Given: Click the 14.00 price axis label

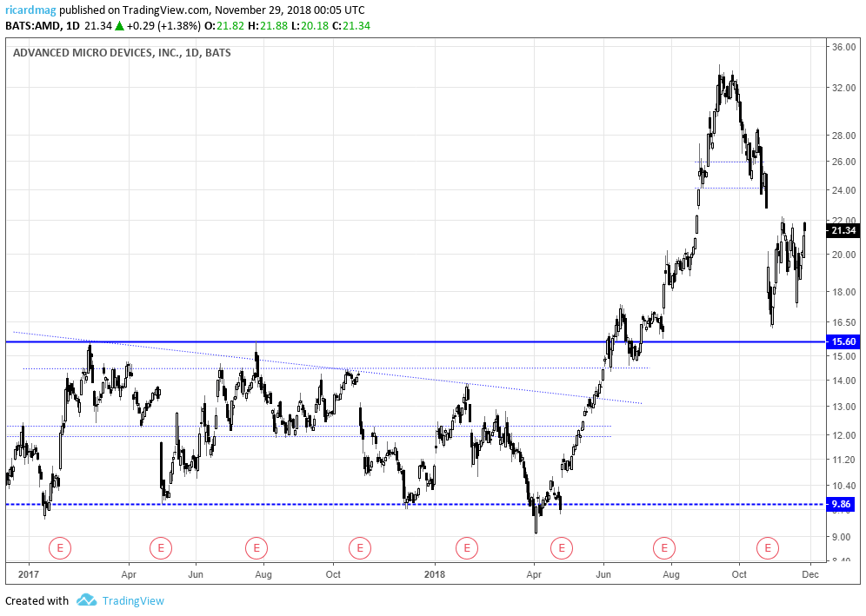Looking at the screenshot, I should [x=844, y=381].
